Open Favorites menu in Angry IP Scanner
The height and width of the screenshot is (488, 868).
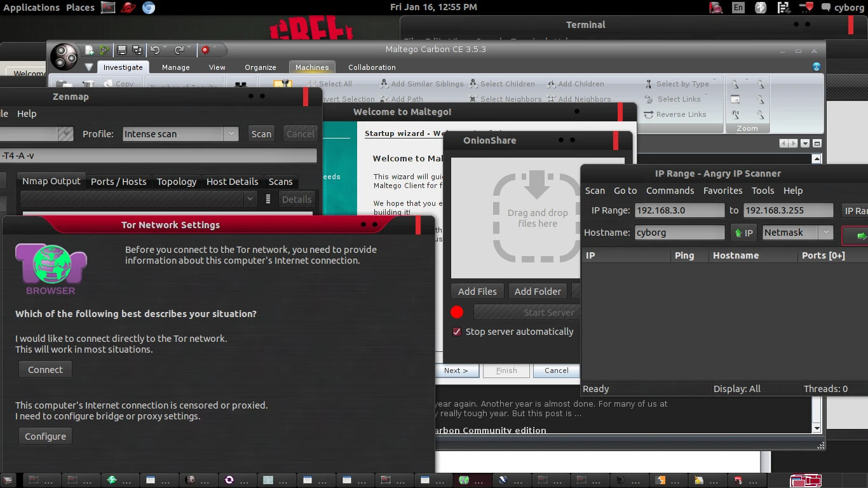click(x=722, y=191)
